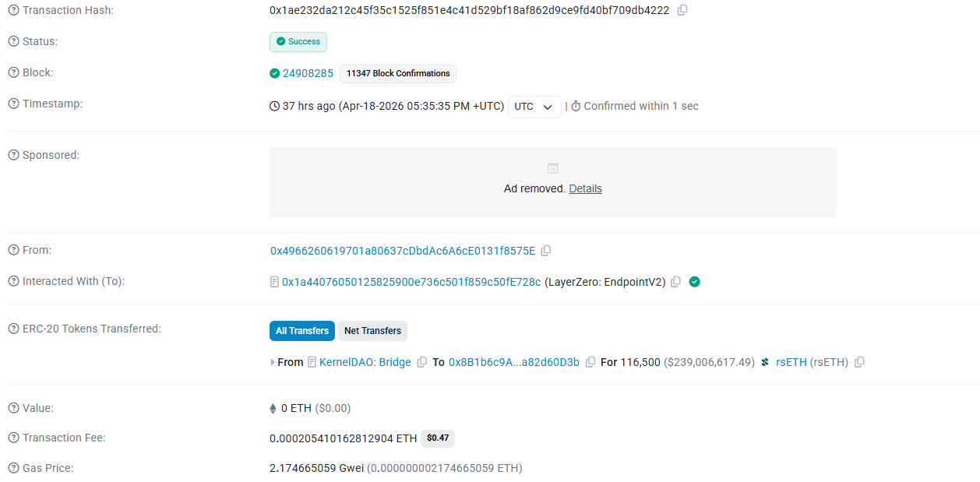This screenshot has width=980, height=482.
Task: Copy the LayerZero EndpointV2 address
Action: [675, 282]
